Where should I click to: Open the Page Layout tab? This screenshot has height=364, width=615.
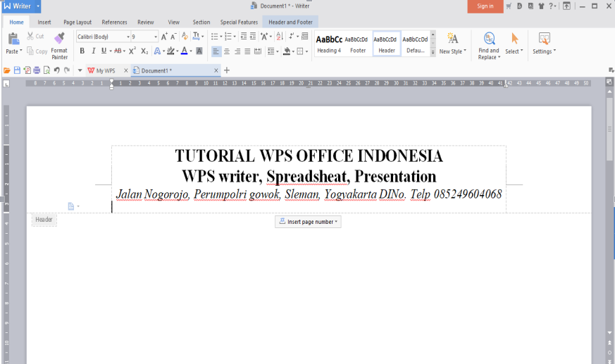(77, 23)
